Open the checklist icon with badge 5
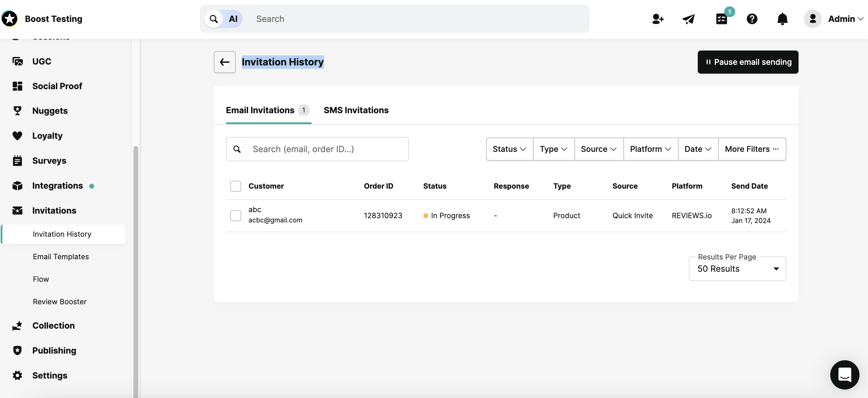The width and height of the screenshot is (868, 398). point(722,19)
